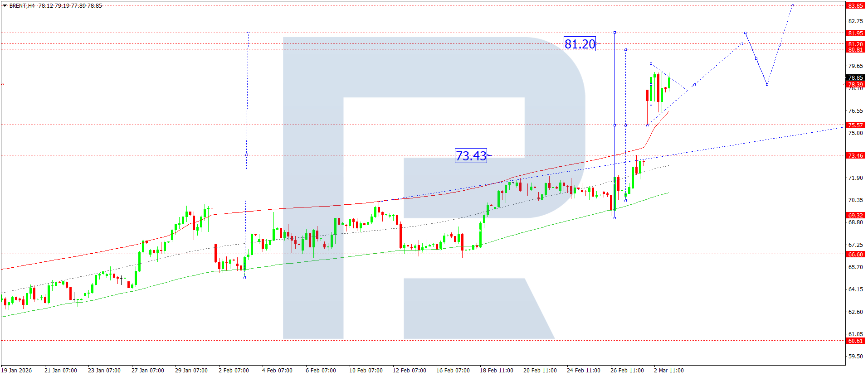Select the blue boxed 73.43 text label on chart
The image size is (868, 376).
(x=471, y=156)
